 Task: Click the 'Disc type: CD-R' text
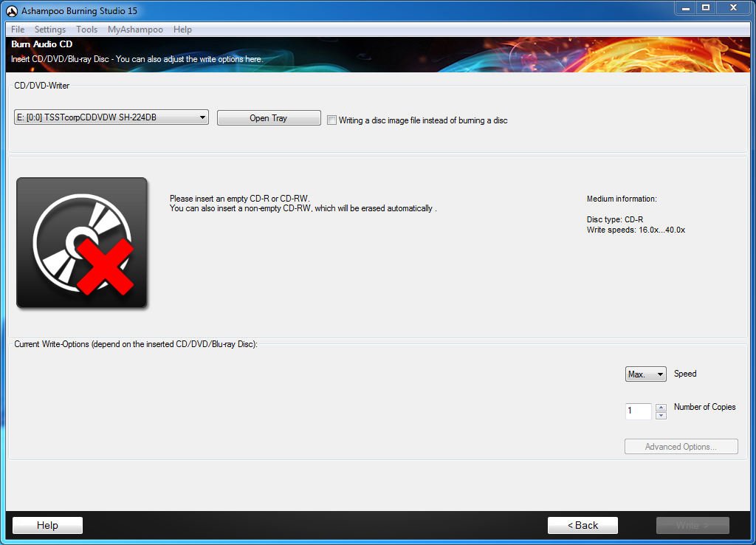coord(615,219)
